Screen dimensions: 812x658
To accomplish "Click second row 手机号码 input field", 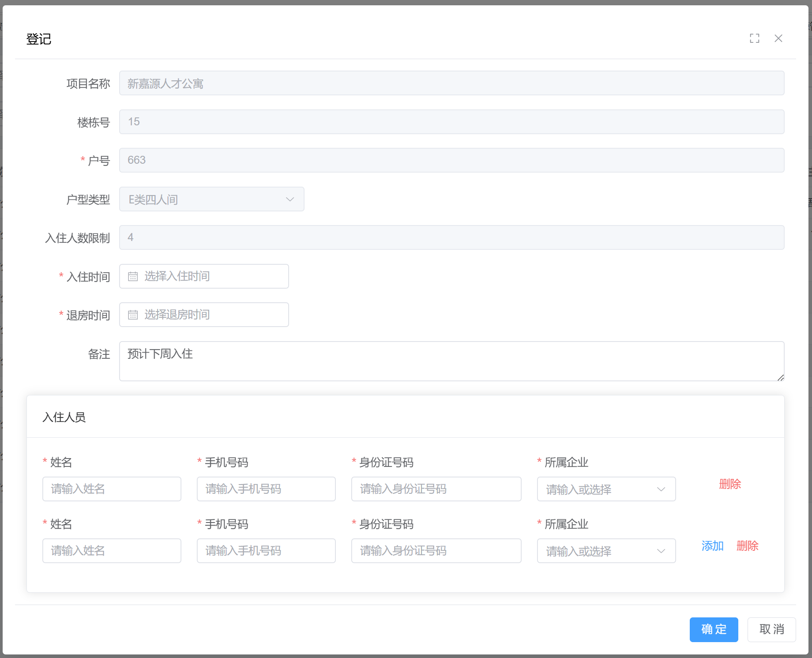I will 266,551.
